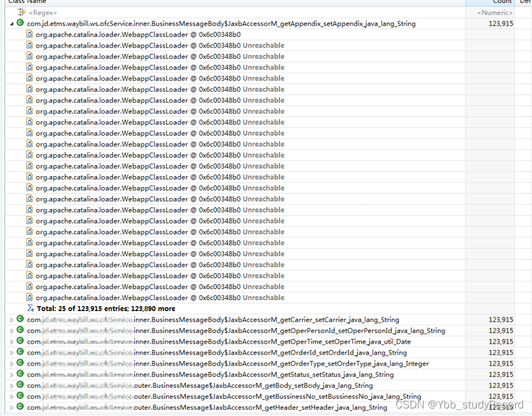Click 'Total: 25 of 123,915 entries' row

[106, 309]
